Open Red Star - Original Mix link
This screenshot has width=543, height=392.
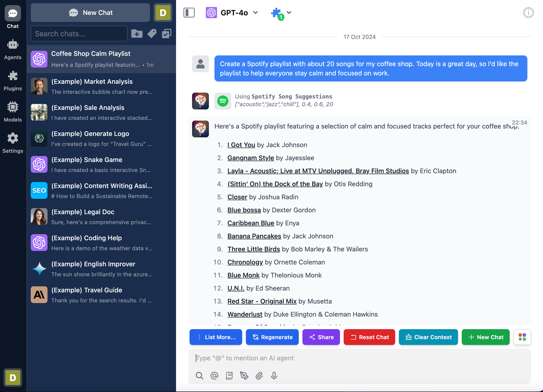(x=262, y=301)
